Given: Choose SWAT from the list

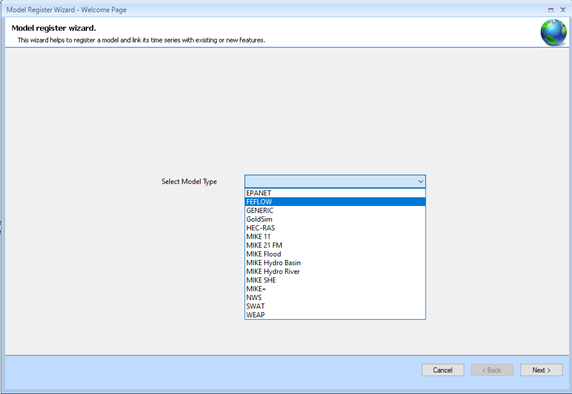Looking at the screenshot, I should coord(335,306).
